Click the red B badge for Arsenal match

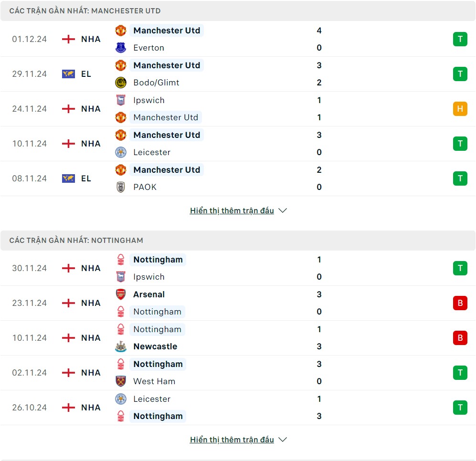click(x=460, y=303)
